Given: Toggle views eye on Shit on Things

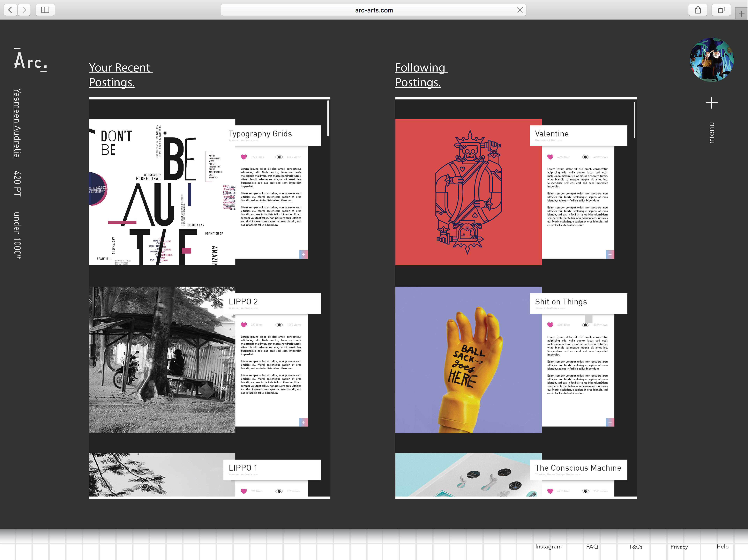Looking at the screenshot, I should coord(586,325).
